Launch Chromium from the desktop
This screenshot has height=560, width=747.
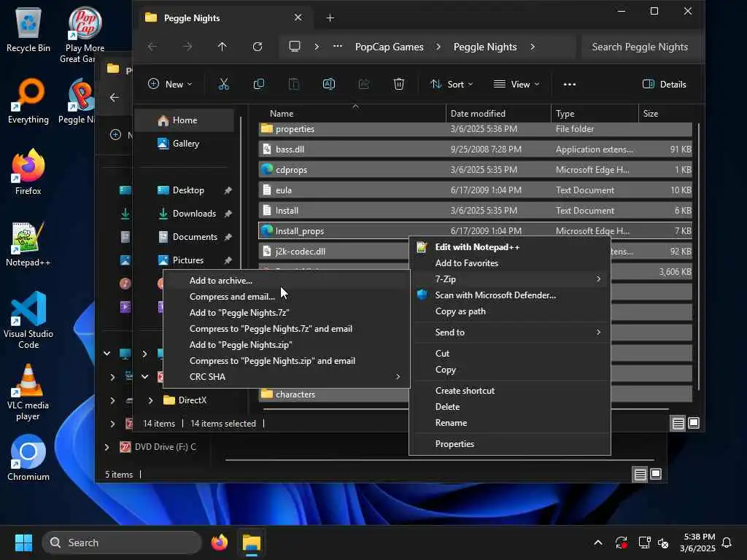(x=28, y=458)
